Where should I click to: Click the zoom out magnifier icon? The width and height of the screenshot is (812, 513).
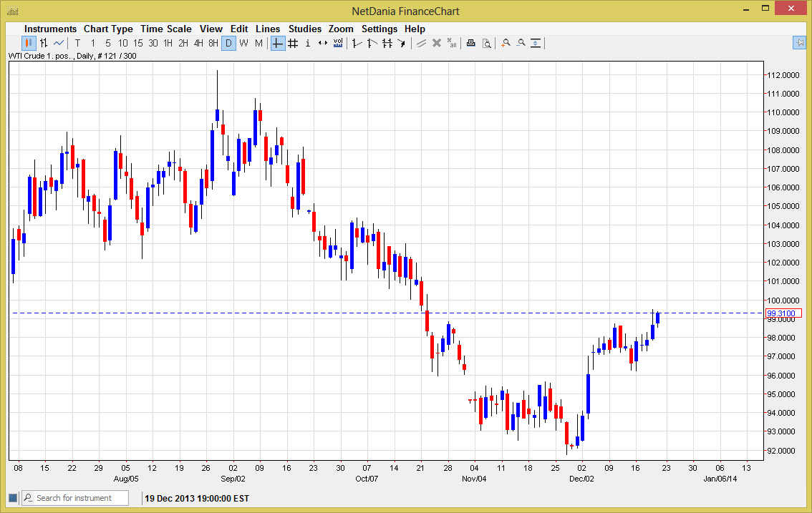(521, 43)
